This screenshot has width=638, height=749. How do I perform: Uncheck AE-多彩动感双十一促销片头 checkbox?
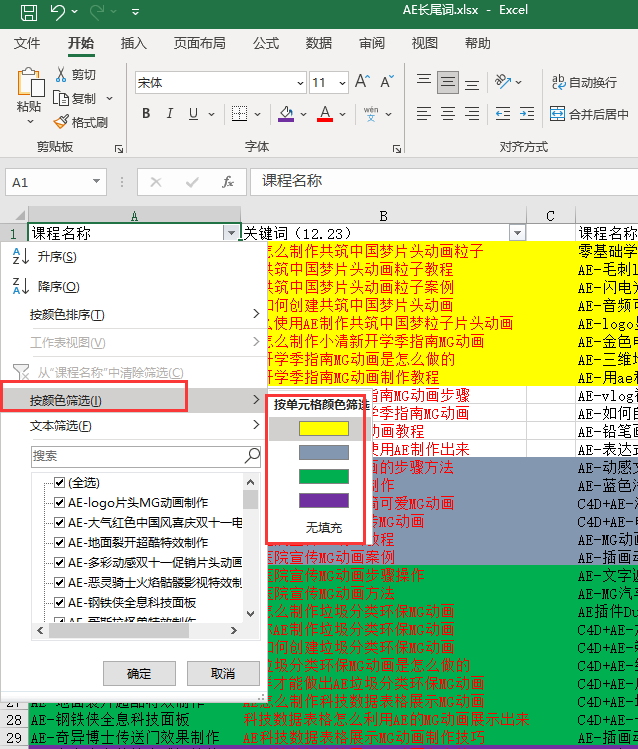(x=60, y=563)
